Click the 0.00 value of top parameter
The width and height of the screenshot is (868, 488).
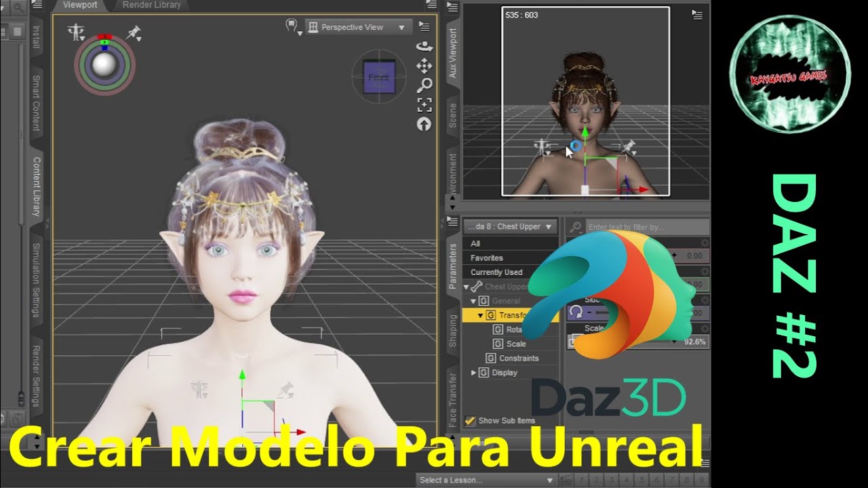pyautogui.click(x=694, y=256)
